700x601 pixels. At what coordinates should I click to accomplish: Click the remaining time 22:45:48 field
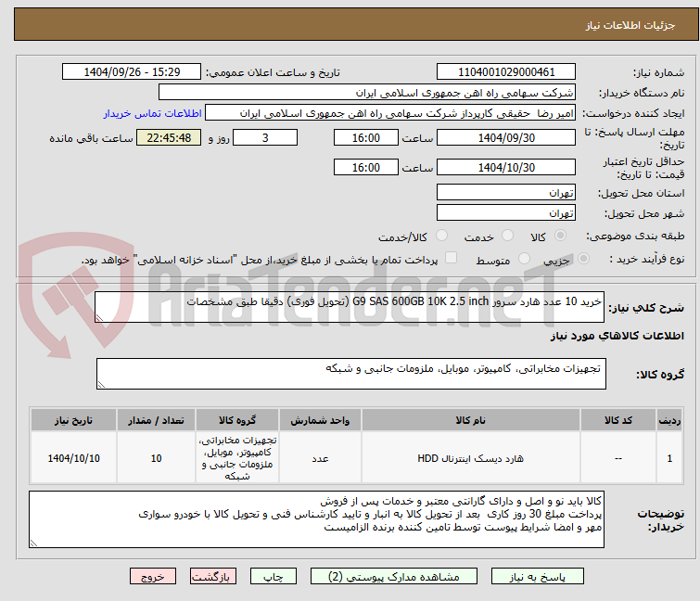pyautogui.click(x=169, y=137)
